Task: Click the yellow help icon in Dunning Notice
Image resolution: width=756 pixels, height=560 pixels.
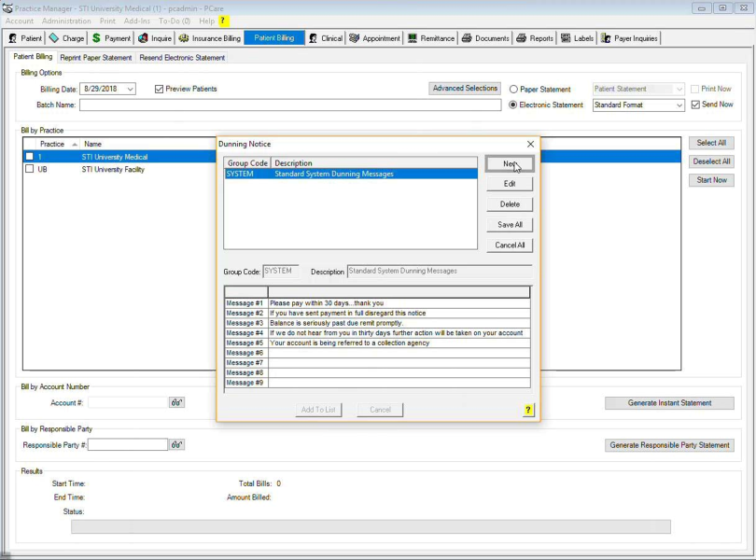Action: [528, 410]
